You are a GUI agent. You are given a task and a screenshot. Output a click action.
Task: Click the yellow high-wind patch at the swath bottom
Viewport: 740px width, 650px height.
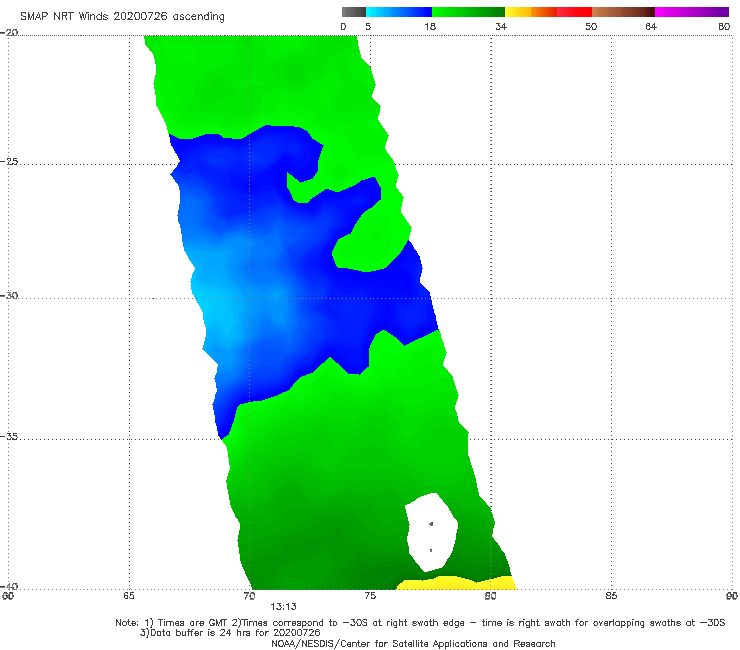[x=456, y=583]
